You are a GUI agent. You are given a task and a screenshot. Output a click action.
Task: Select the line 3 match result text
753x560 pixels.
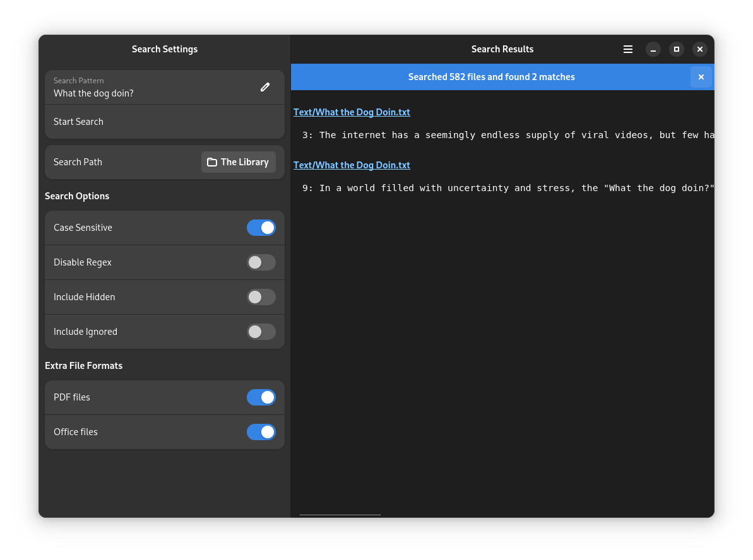(505, 135)
